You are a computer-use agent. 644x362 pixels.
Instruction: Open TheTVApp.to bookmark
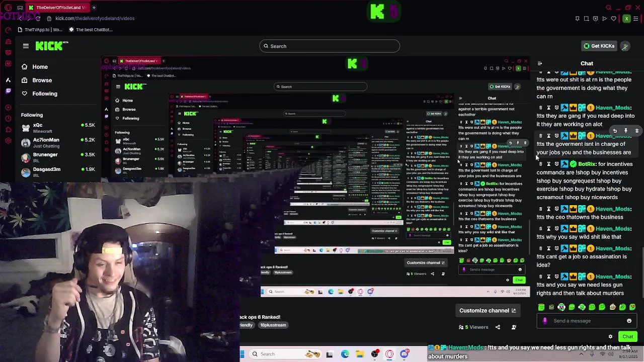coord(40,30)
